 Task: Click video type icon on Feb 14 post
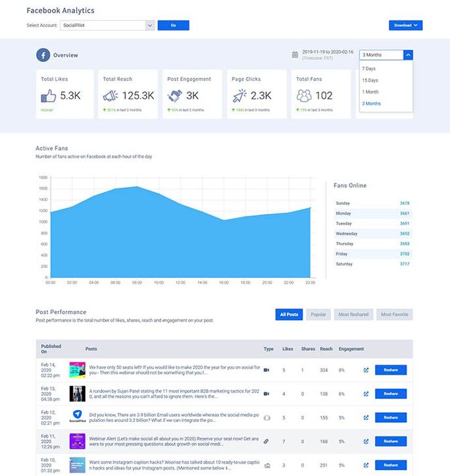point(266,370)
